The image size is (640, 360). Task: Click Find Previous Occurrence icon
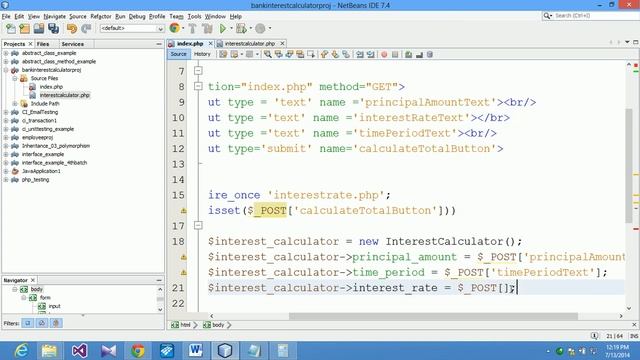click(x=278, y=54)
